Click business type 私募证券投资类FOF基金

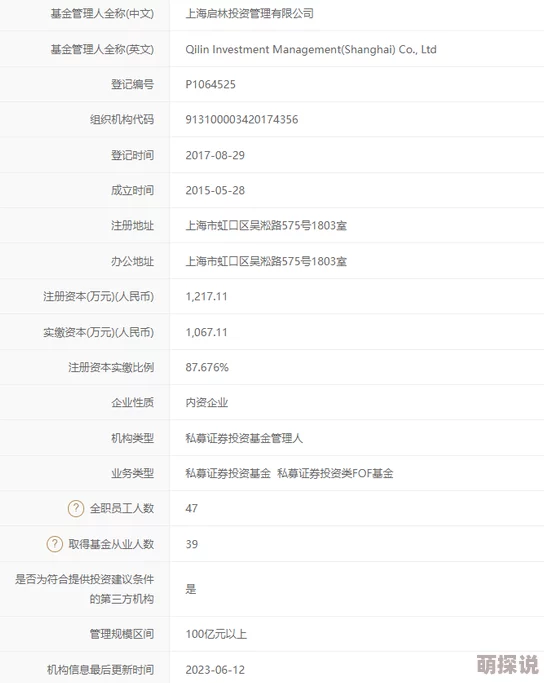(335, 473)
